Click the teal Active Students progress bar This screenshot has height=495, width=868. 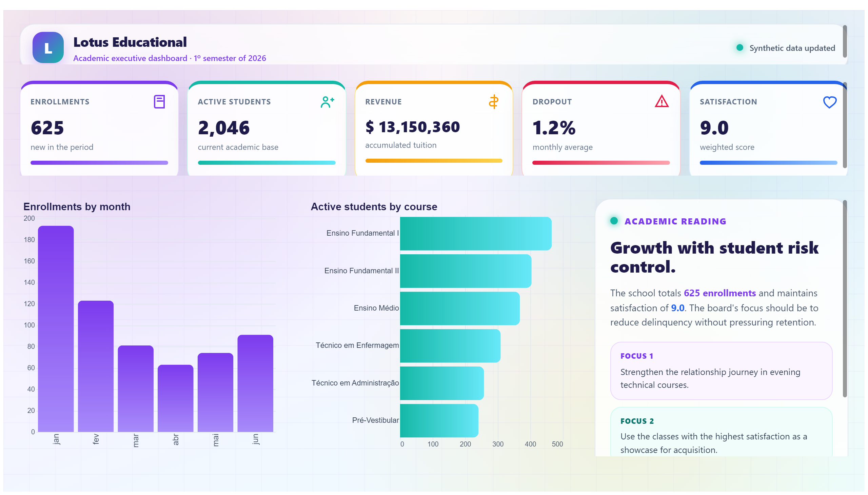click(x=267, y=162)
